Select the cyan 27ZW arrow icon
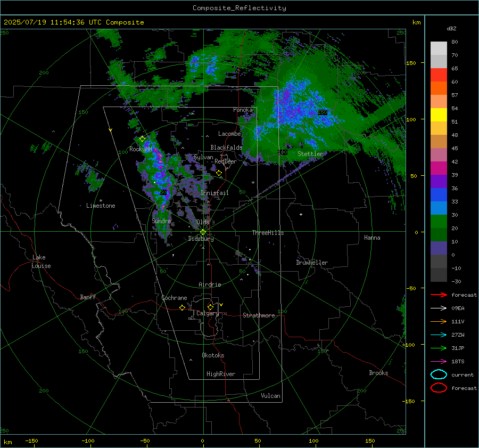Image resolution: width=479 pixels, height=448 pixels. 439,335
